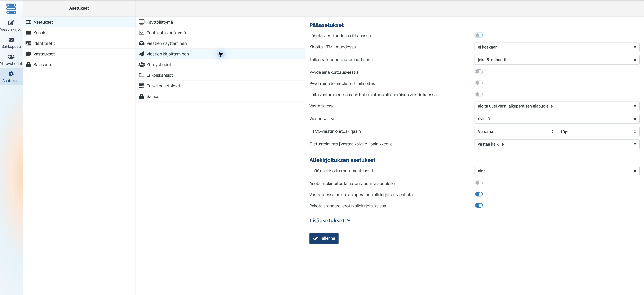The height and width of the screenshot is (295, 644).
Task: Click the inbox icon beside Viestien näyttäminen
Action: coord(141,43)
